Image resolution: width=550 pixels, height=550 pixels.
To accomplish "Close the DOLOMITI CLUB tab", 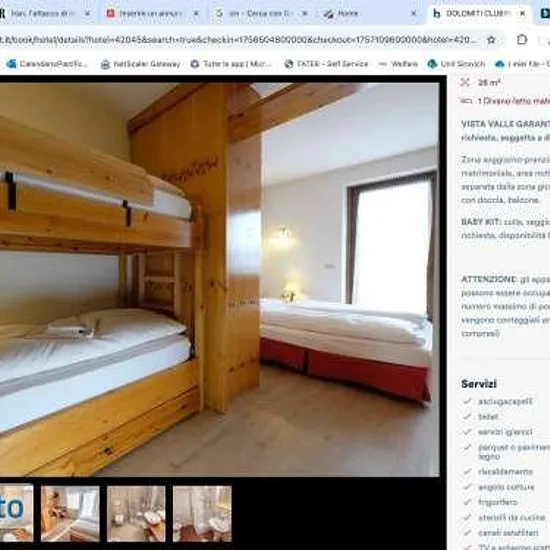I will 522,13.
